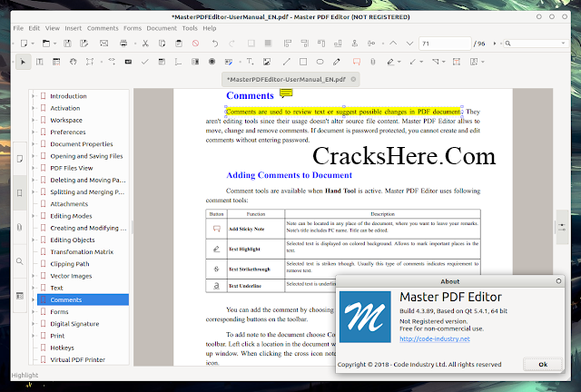Viewport: 581px width, 392px height.
Task: Open the Search panel in left sidebar
Action: 20,261
